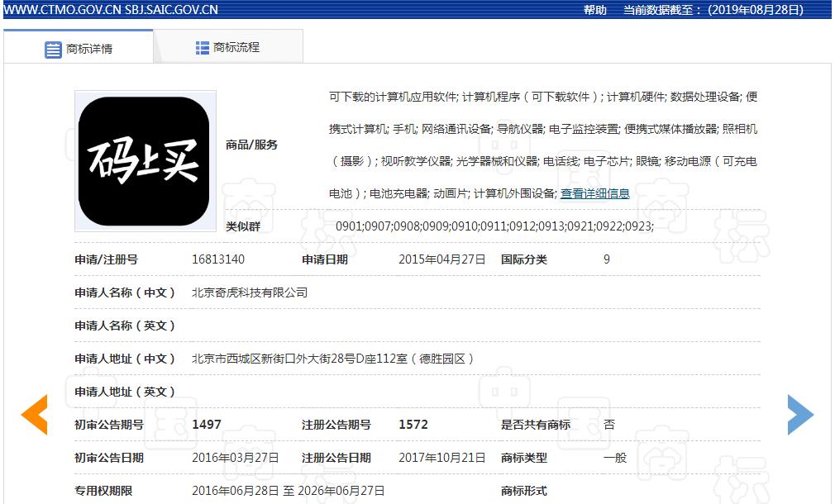This screenshot has width=835, height=504.
Task: Select applicant name 北京奇虎科技有限公司
Action: tap(250, 292)
